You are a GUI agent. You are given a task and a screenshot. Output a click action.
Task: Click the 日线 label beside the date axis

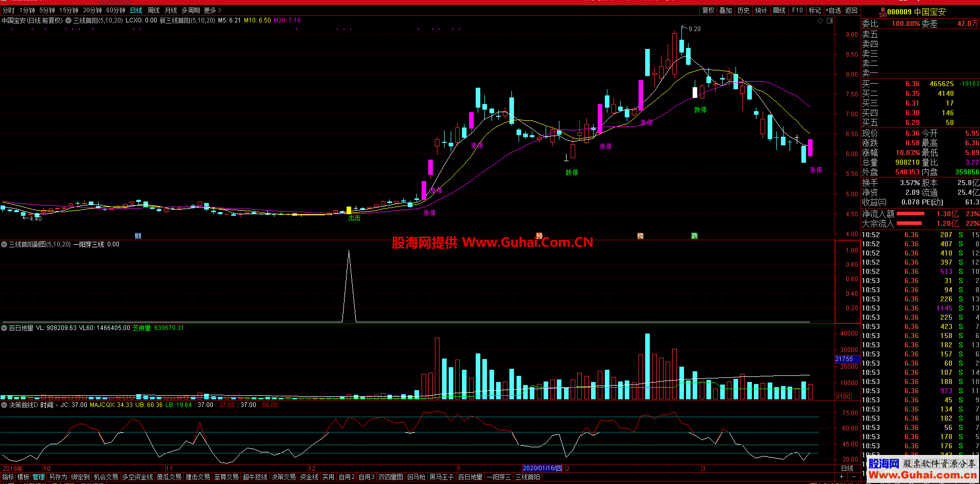(847, 468)
